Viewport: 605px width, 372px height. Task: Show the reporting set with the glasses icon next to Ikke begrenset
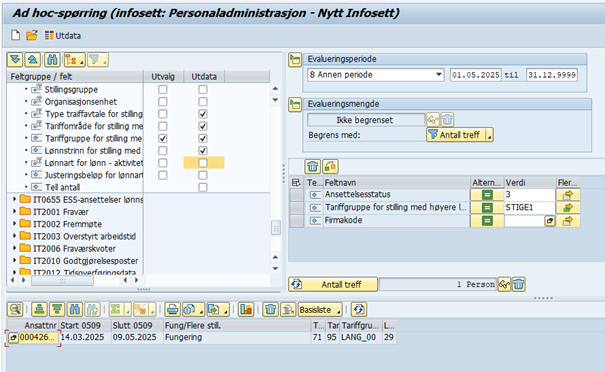[x=433, y=120]
